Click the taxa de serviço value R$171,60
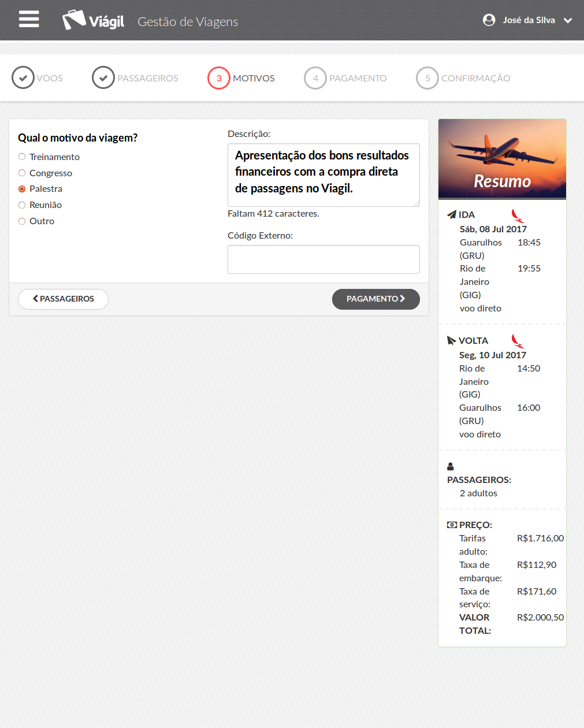Viewport: 584px width, 728px height. 537,591
